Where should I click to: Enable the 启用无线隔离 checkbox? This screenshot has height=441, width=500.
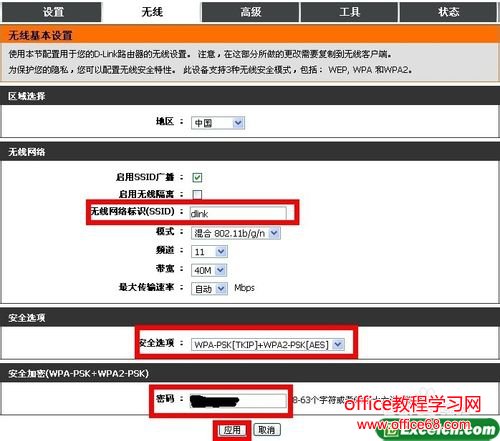pos(197,194)
